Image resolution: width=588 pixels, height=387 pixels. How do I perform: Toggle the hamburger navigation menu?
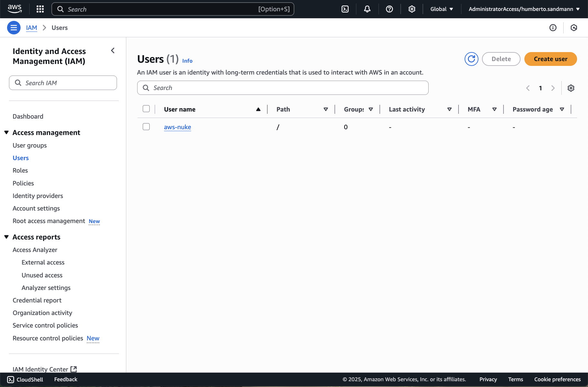coord(14,28)
